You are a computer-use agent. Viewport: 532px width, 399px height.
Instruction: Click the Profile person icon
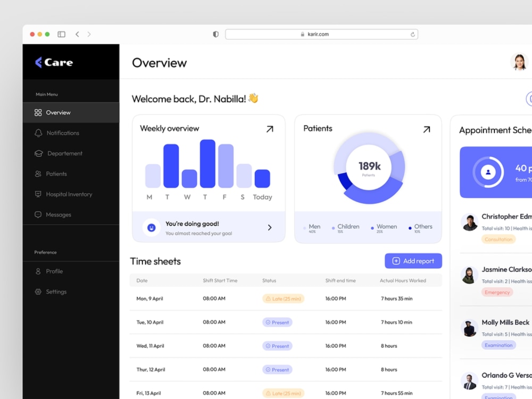tap(38, 271)
